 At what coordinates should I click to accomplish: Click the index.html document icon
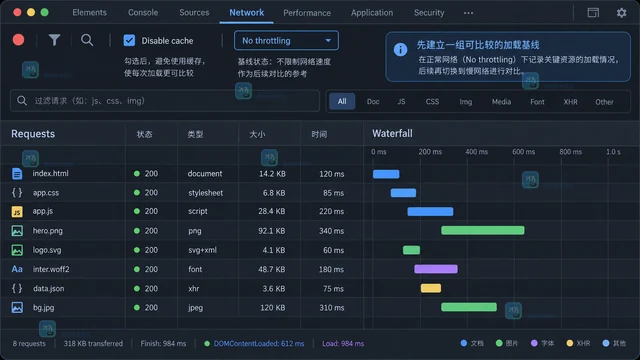point(17,173)
